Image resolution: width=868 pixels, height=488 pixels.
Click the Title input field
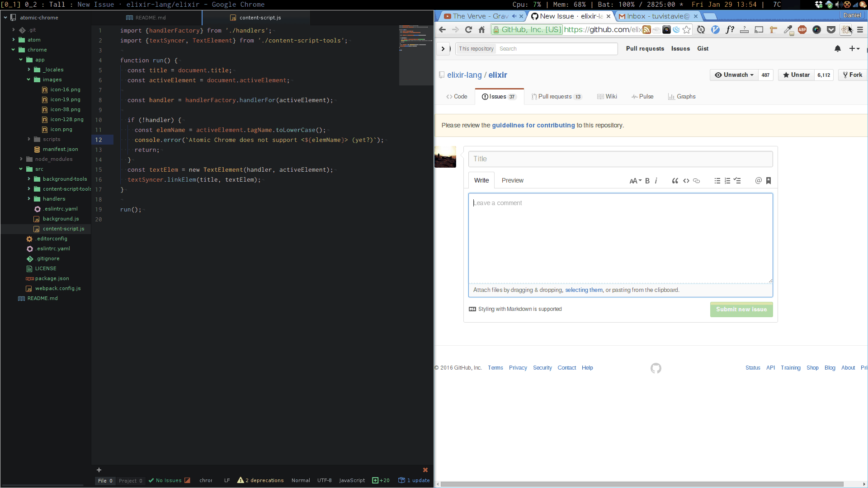tap(621, 159)
